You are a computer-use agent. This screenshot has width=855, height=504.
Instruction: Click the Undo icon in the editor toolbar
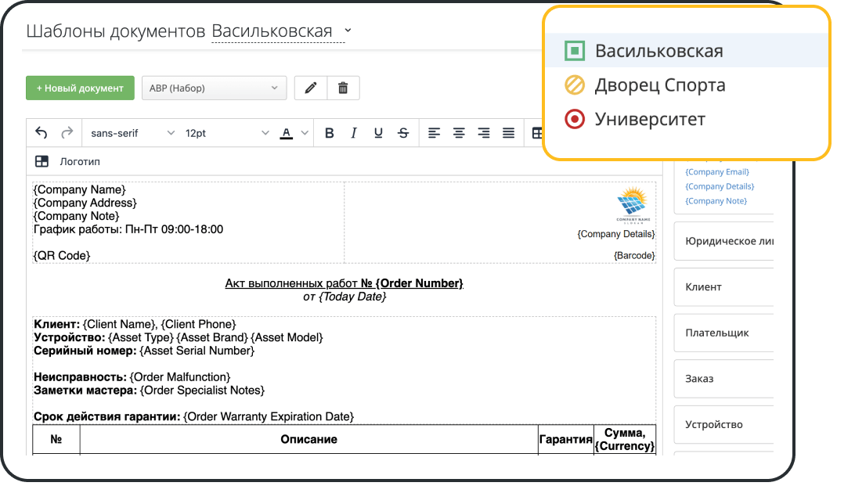click(41, 132)
